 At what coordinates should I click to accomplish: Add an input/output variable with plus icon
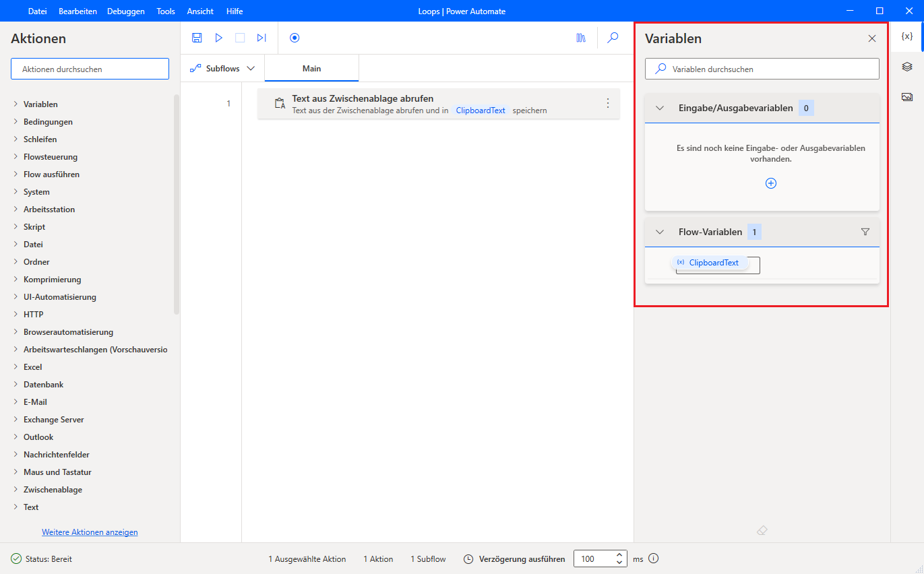pyautogui.click(x=771, y=183)
